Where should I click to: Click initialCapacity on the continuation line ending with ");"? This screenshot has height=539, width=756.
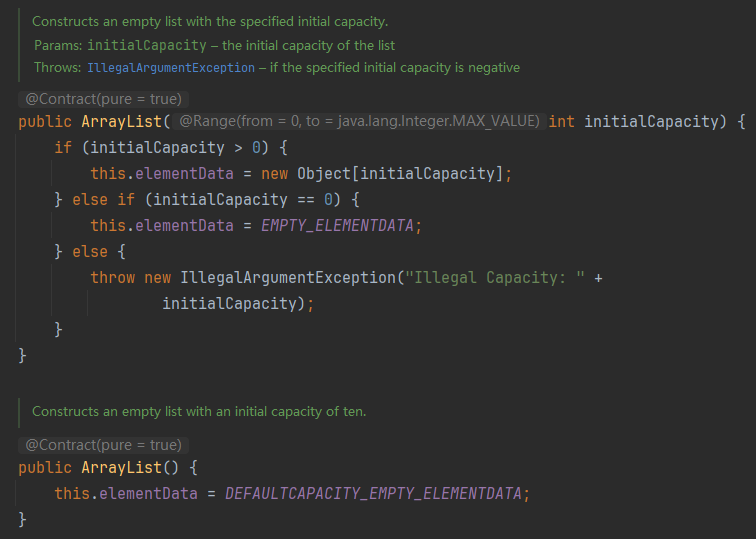tap(229, 304)
